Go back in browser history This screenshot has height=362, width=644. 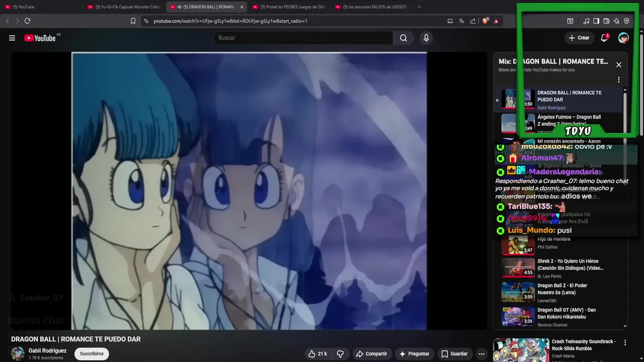7,21
